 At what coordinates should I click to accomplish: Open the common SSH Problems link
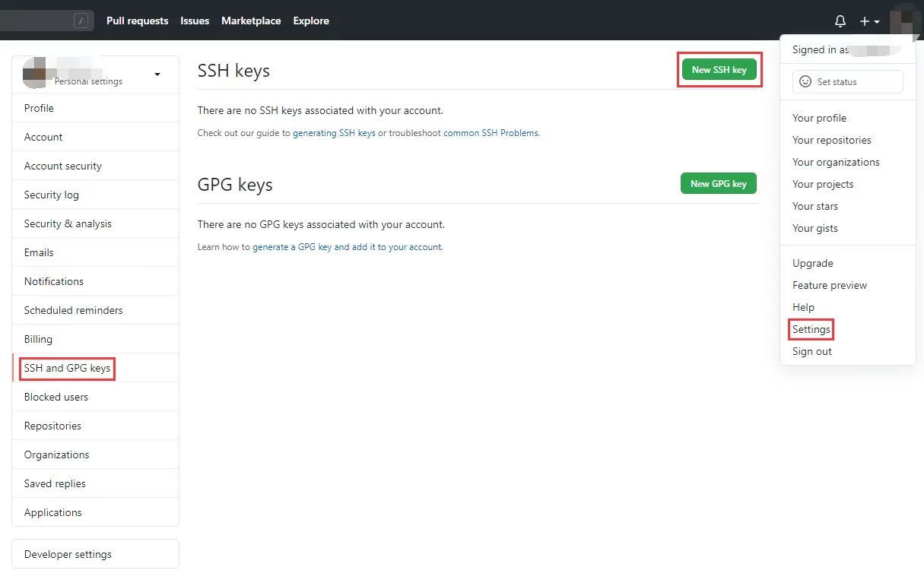point(491,133)
